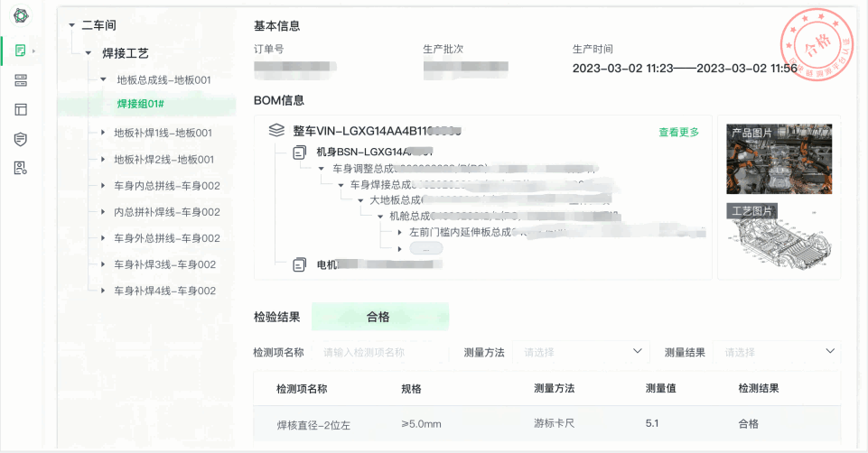Click the layers icon beside 整车VIN
The height and width of the screenshot is (453, 868).
277,131
